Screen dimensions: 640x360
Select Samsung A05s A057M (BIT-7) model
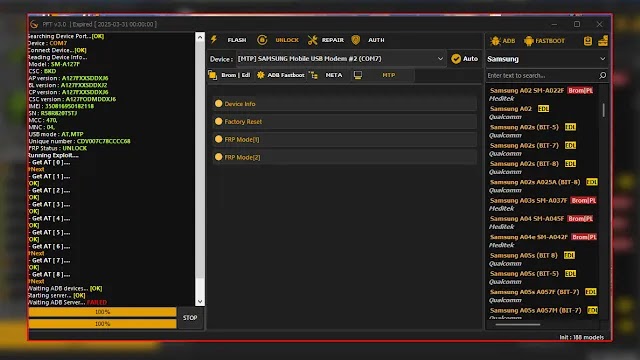click(x=542, y=313)
